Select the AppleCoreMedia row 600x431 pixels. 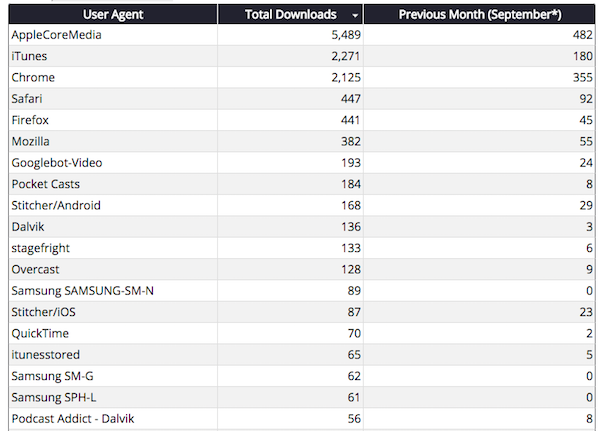[56, 35]
